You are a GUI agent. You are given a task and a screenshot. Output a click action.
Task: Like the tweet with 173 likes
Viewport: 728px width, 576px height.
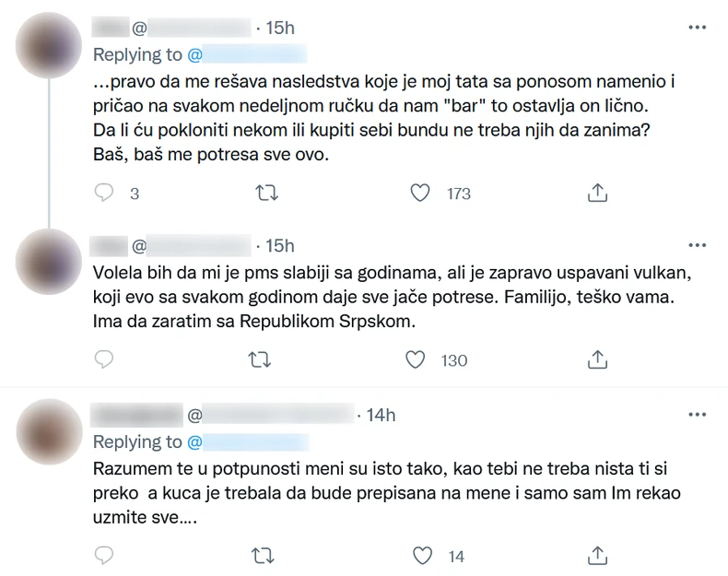pos(420,193)
